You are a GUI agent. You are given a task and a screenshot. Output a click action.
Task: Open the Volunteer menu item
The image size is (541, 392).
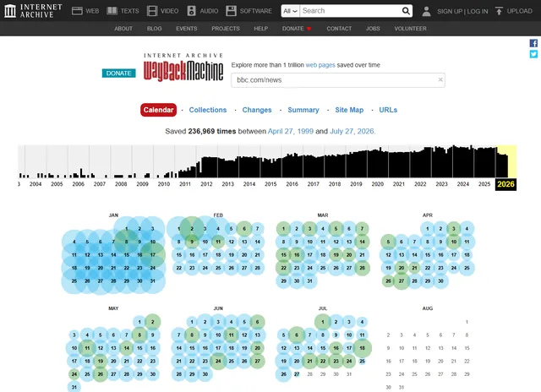[x=410, y=29]
